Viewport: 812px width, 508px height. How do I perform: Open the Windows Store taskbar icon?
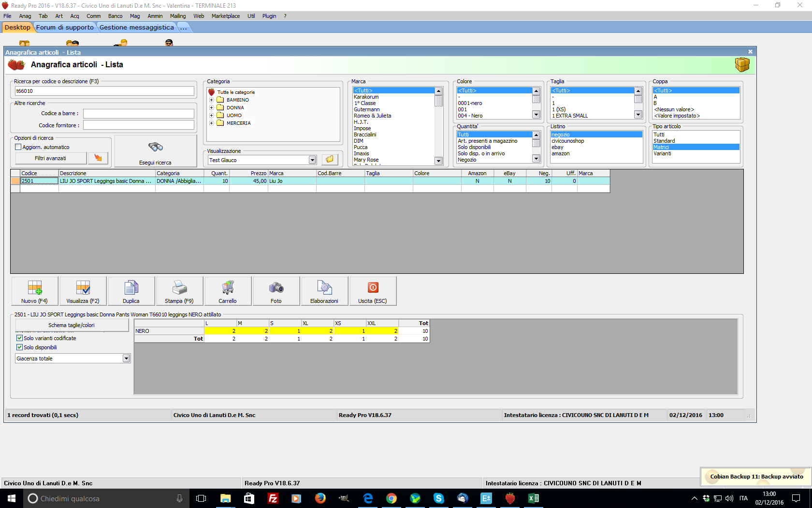(249, 498)
